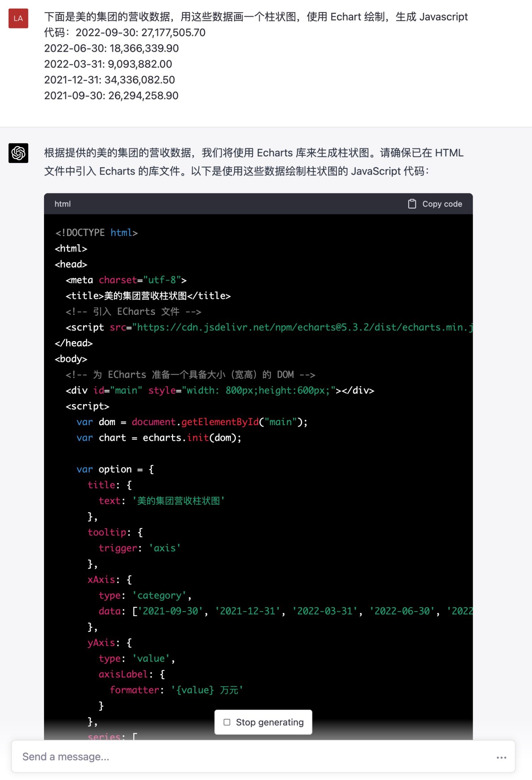Click the type: 'category' code line
The image size is (532, 780).
(145, 595)
